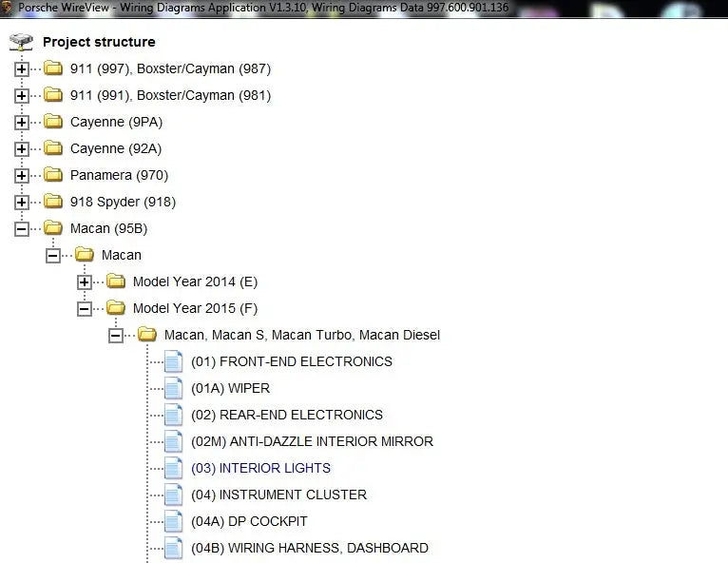The image size is (728, 563).
Task: Click the document icon for (01) FRONT-END ELECTRONICS
Action: point(173,361)
